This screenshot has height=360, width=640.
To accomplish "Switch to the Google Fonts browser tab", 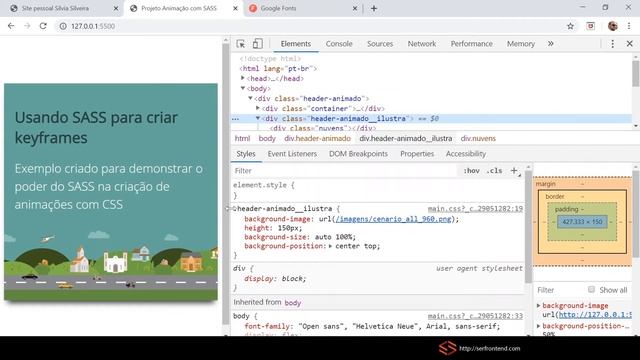I will point(302,8).
